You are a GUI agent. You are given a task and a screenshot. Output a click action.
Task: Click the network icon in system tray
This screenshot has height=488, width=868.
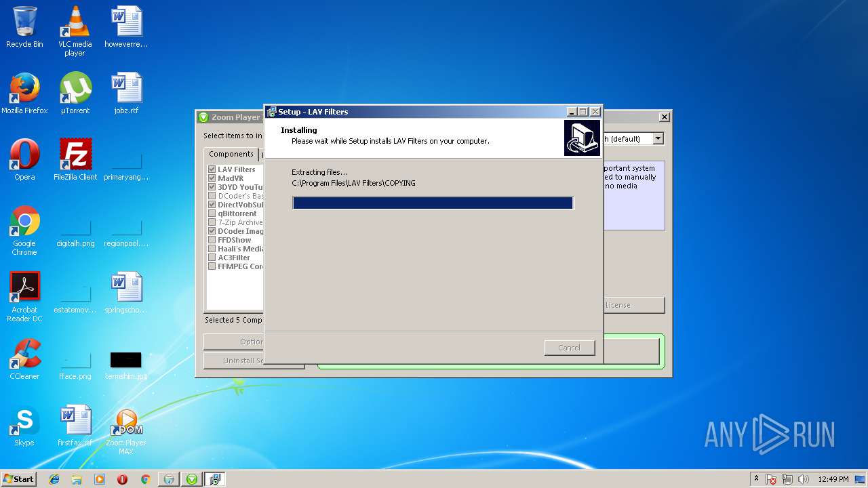[787, 479]
